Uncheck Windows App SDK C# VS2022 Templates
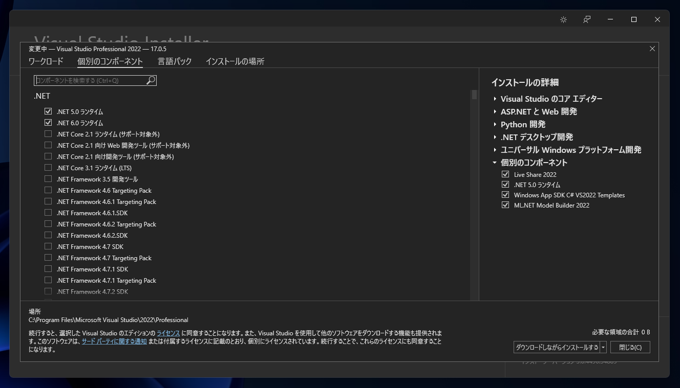Viewport: 680px width, 388px height. [505, 195]
